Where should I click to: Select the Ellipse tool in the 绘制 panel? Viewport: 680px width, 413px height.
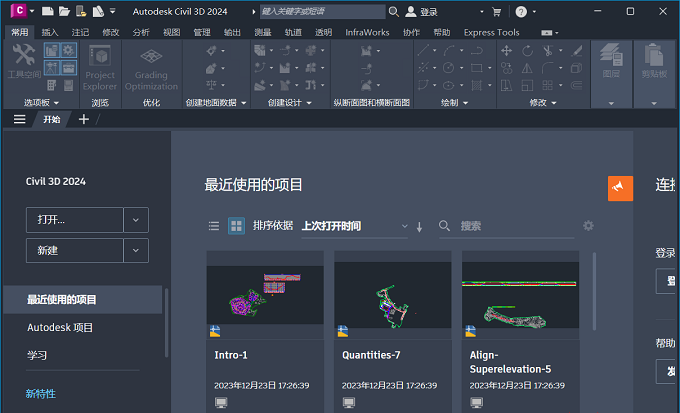coord(448,85)
